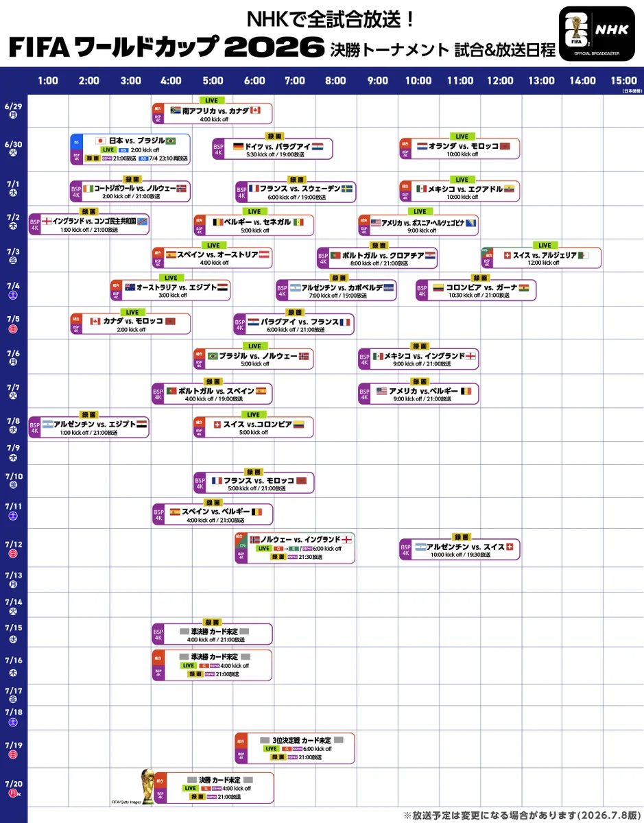Click the 5:00 time column header
Viewport: 644px width, 823px height.
[x=213, y=81]
